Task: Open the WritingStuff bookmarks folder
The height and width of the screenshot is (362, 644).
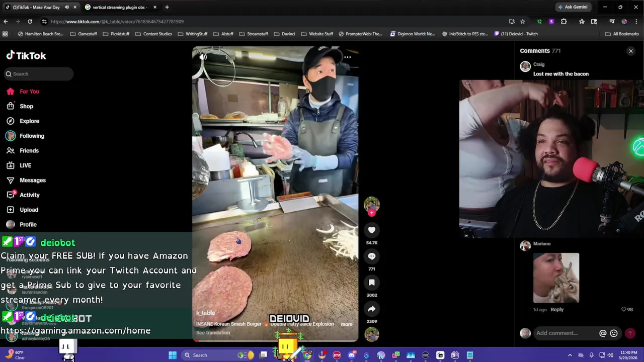Action: 192,34
